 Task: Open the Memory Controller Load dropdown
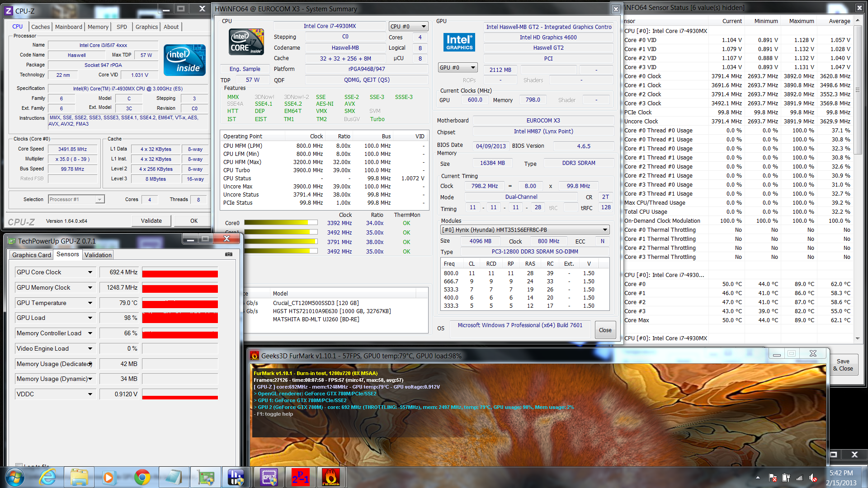coord(90,333)
